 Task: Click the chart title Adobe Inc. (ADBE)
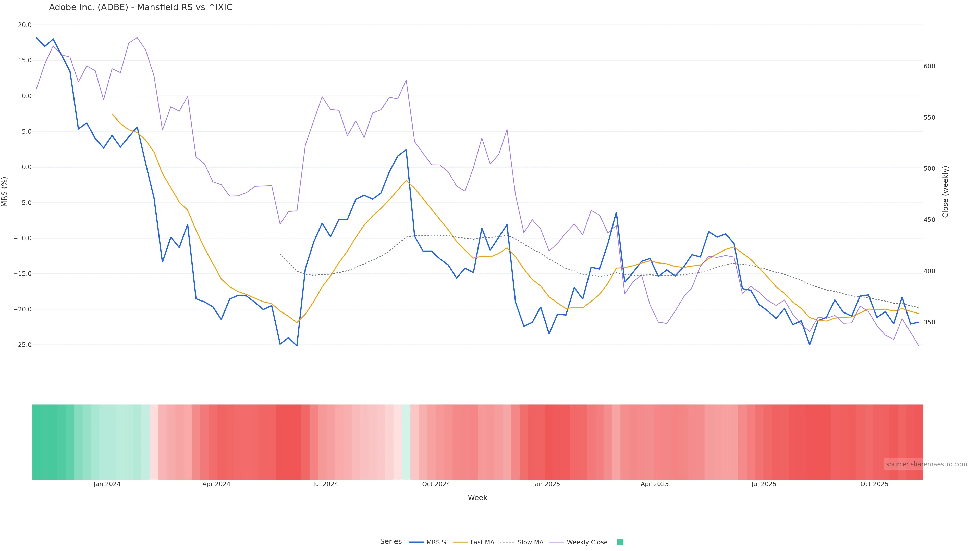140,7
